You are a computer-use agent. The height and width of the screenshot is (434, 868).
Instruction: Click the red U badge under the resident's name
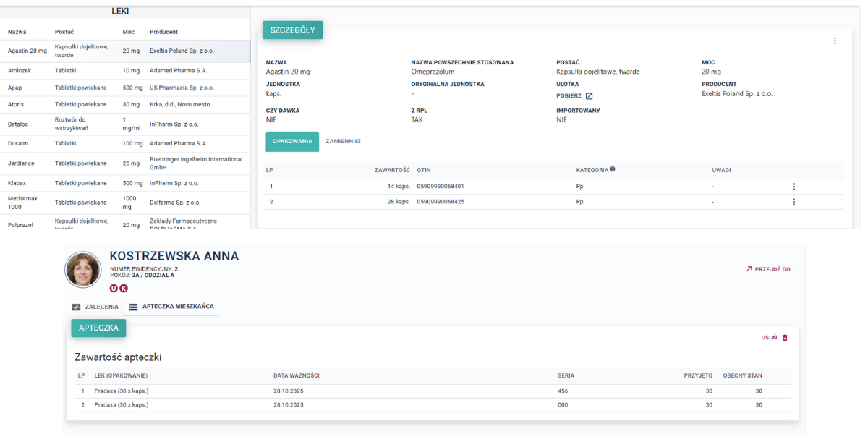(114, 289)
